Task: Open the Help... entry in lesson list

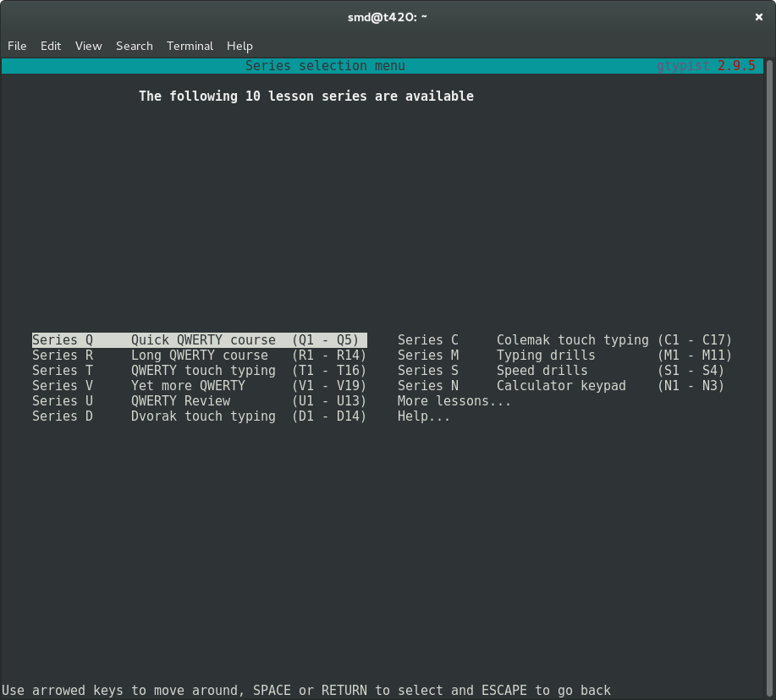Action: point(424,416)
